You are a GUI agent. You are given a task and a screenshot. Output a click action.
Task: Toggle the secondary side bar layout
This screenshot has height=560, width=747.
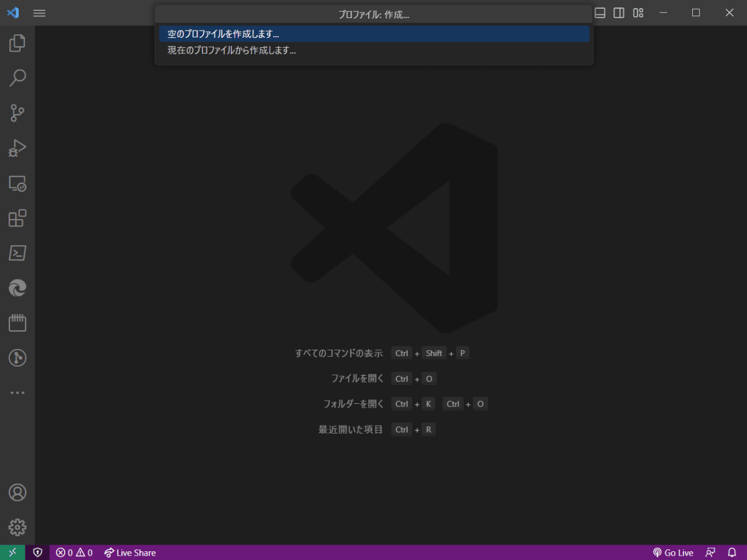619,12
